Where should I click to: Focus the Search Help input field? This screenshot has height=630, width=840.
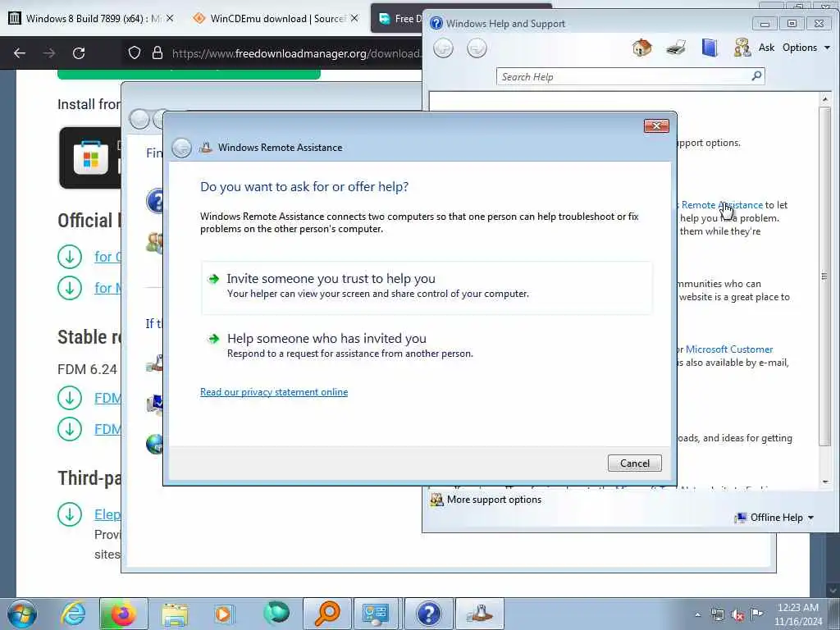coord(624,76)
